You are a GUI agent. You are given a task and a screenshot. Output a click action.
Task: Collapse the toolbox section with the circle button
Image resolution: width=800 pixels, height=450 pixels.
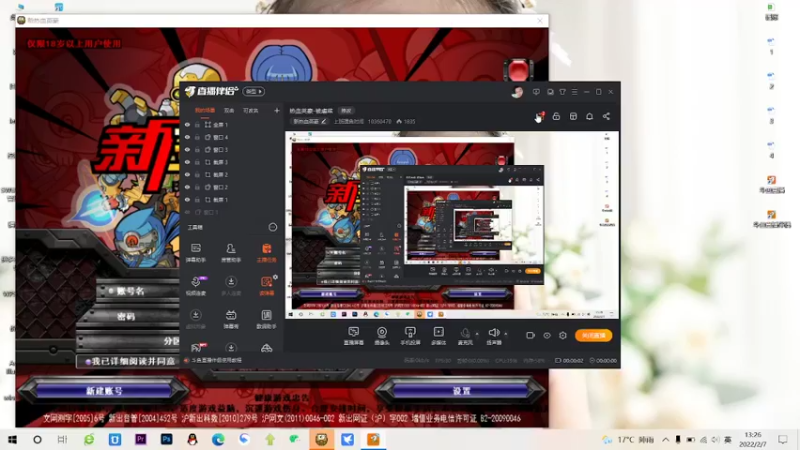(272, 227)
